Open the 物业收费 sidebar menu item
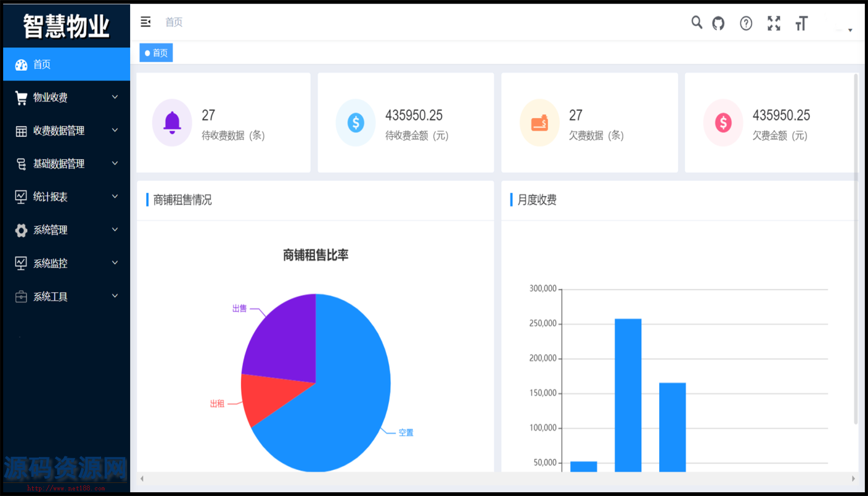Image resolution: width=868 pixels, height=496 pixels. [x=66, y=97]
